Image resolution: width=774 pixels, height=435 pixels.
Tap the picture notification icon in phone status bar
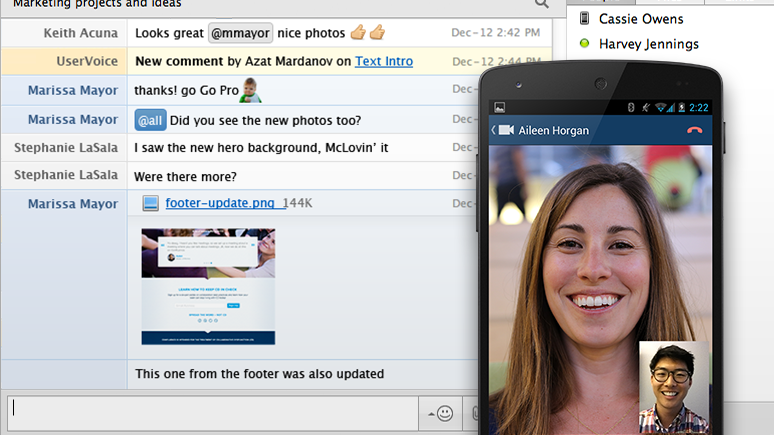click(499, 107)
